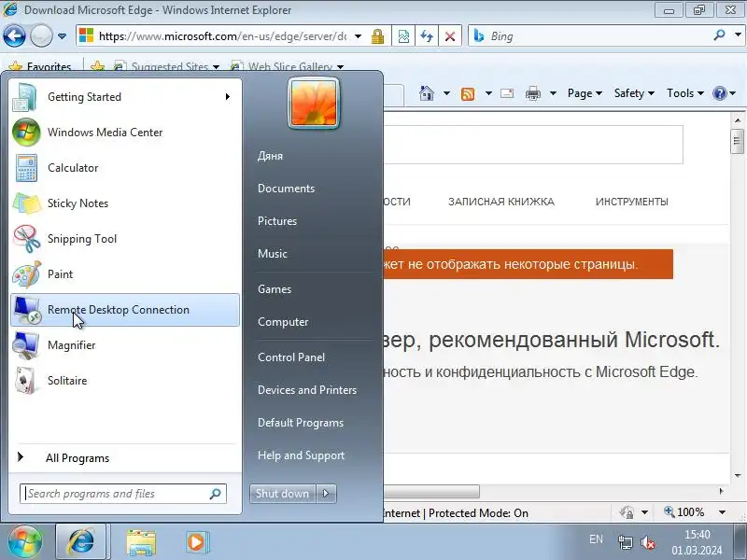Click the EN language indicator
The height and width of the screenshot is (560, 747).
pyautogui.click(x=596, y=539)
